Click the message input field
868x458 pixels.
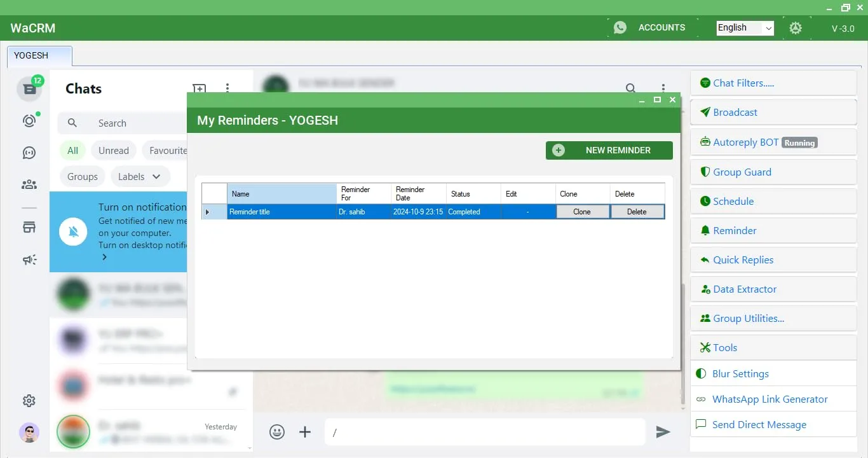484,432
